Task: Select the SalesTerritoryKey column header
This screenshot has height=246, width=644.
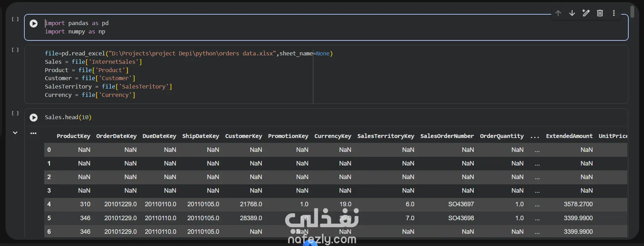Action: click(386, 136)
